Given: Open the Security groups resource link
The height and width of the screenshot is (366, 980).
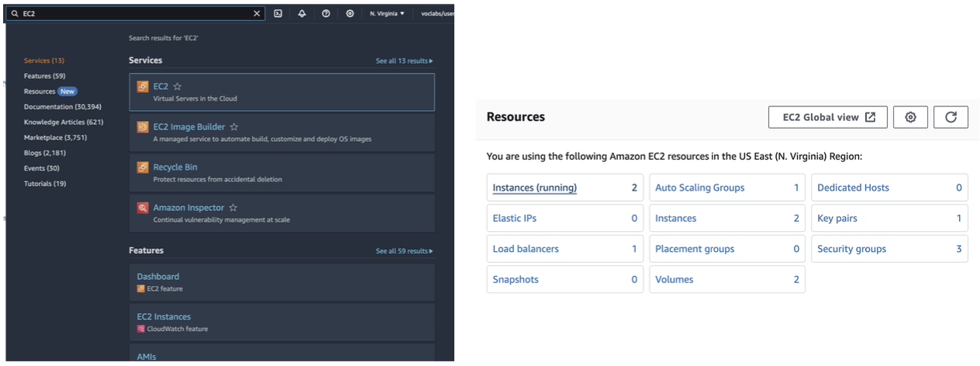Looking at the screenshot, I should pyautogui.click(x=851, y=249).
